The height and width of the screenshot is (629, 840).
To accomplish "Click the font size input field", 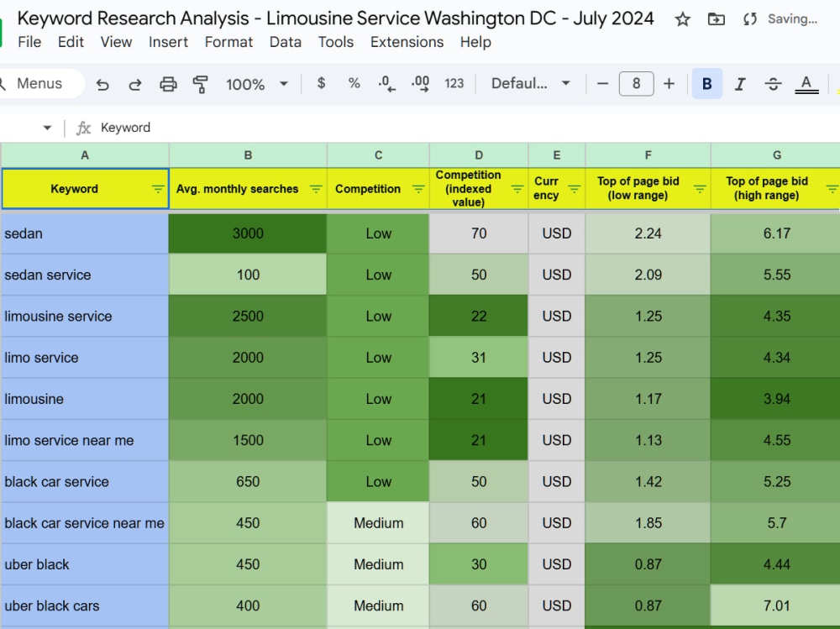I will click(636, 84).
